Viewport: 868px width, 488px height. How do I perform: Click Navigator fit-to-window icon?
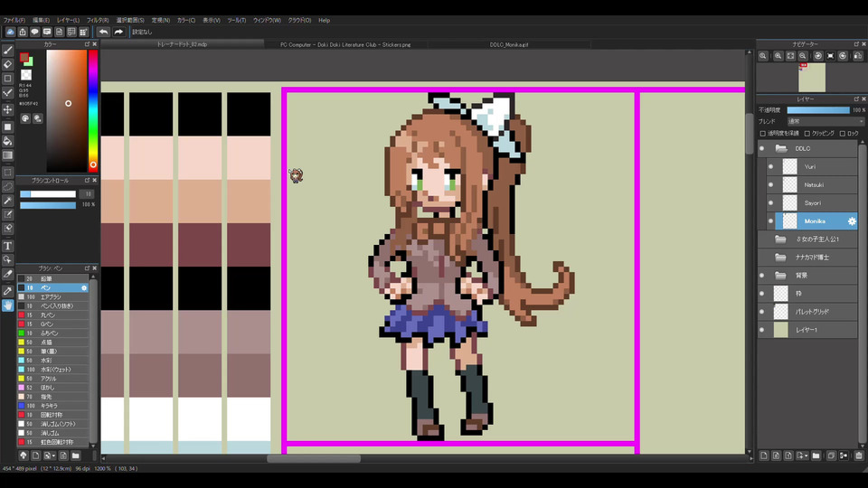(790, 56)
